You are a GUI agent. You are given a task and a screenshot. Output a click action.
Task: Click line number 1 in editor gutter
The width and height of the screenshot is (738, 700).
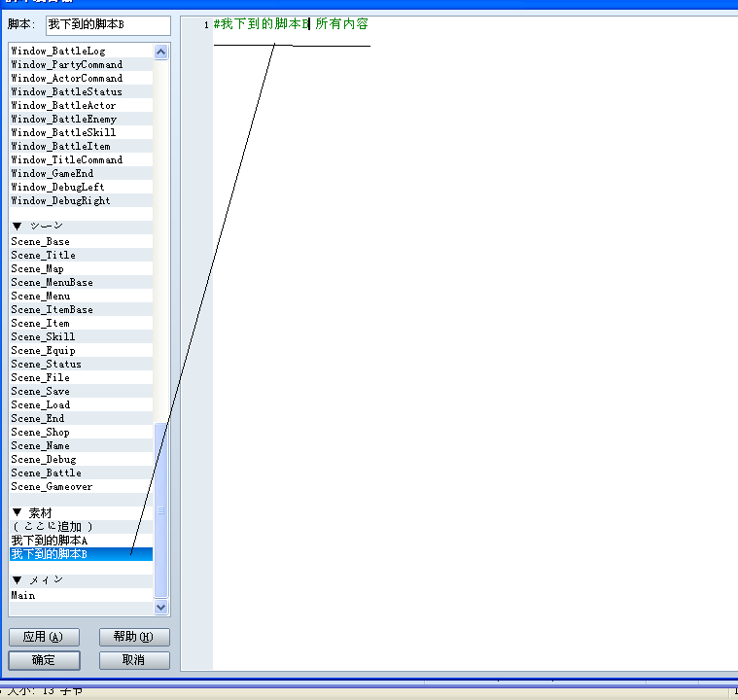(x=206, y=25)
